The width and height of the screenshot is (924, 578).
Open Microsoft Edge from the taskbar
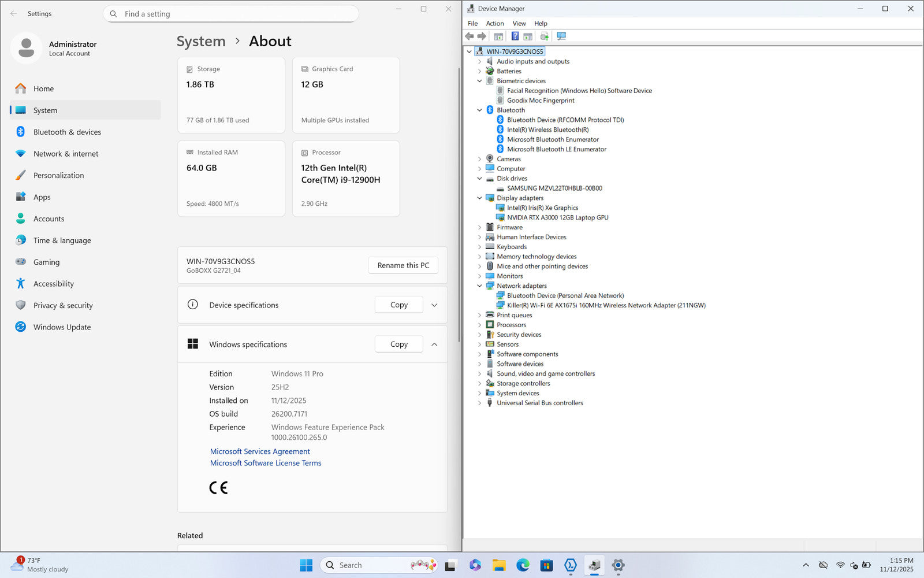pos(523,565)
